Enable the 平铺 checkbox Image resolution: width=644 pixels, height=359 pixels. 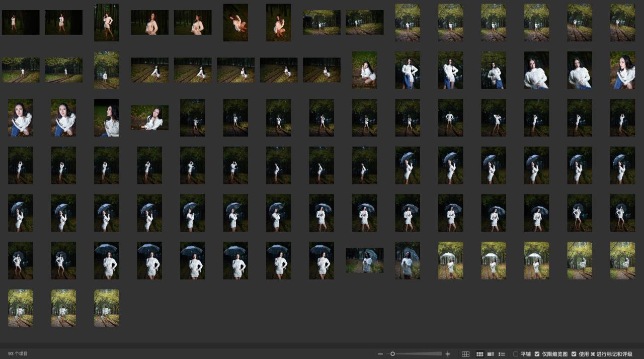click(516, 354)
